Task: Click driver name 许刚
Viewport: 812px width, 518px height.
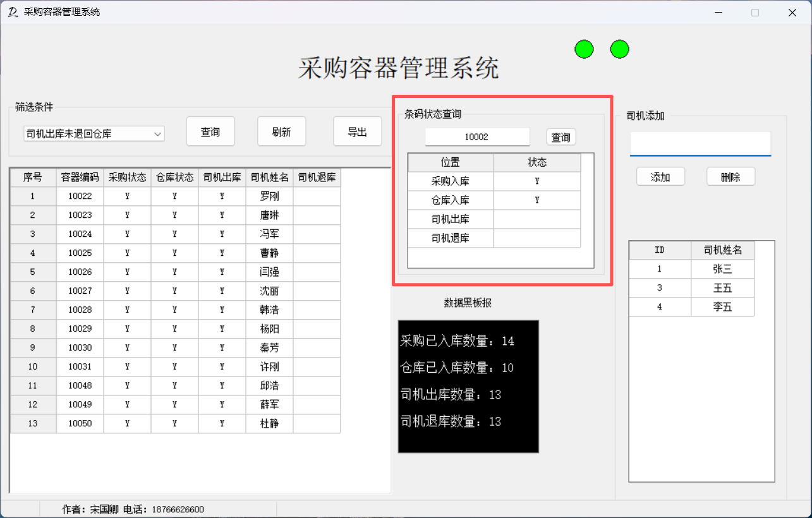Action: [270, 367]
